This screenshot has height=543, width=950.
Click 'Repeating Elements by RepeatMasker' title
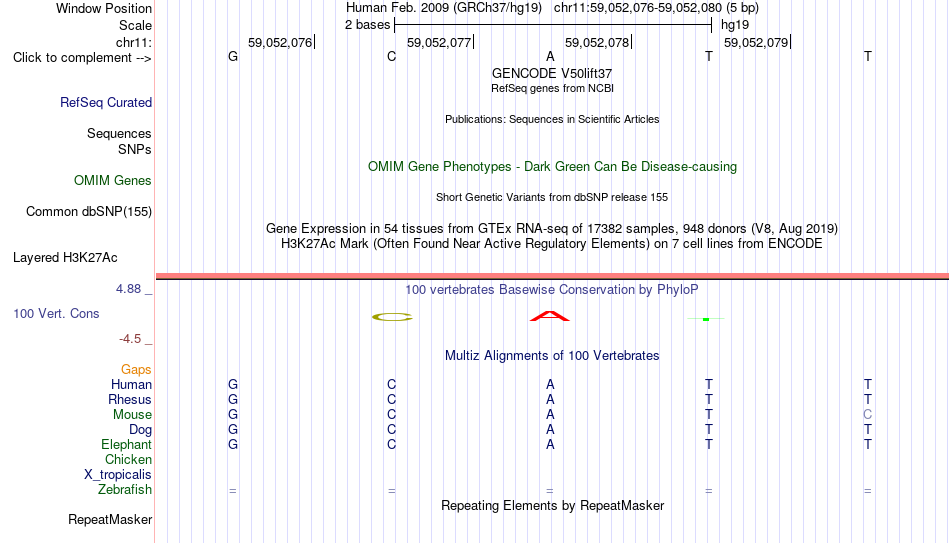pos(553,505)
